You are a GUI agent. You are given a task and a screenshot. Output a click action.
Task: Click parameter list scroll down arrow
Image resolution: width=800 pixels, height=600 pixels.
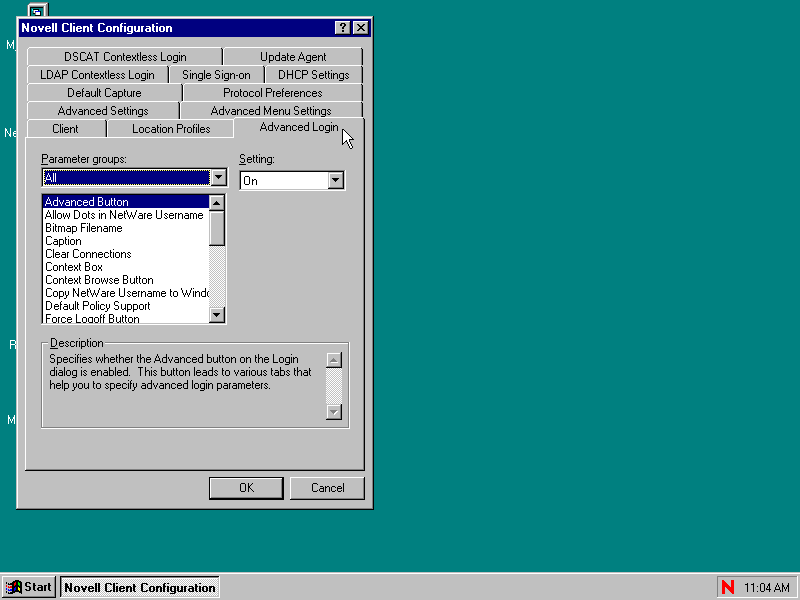[217, 315]
